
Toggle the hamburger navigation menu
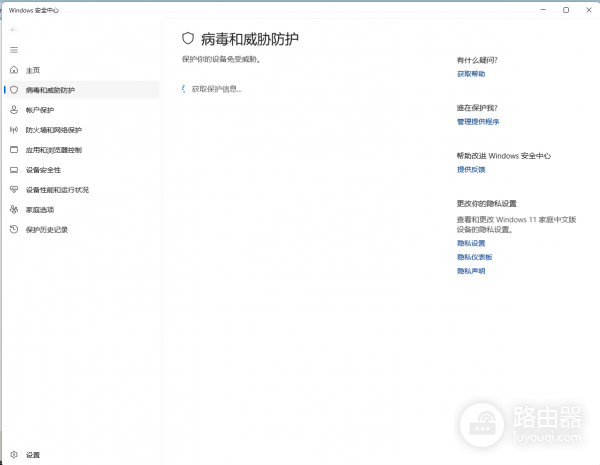tap(14, 50)
